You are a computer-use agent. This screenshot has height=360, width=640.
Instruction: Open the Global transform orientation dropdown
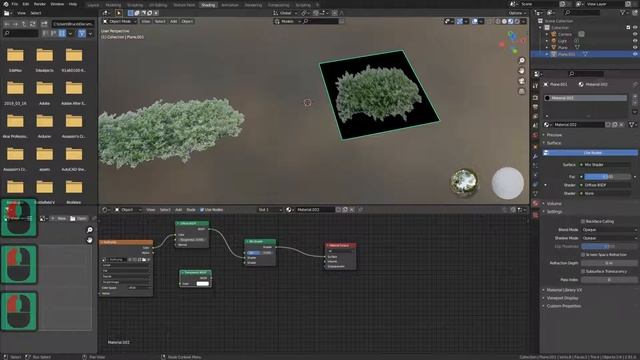[x=285, y=13]
